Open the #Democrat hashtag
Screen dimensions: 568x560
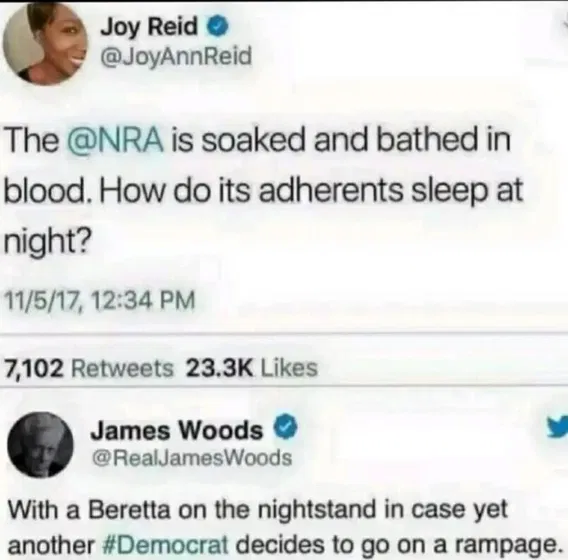tap(166, 544)
